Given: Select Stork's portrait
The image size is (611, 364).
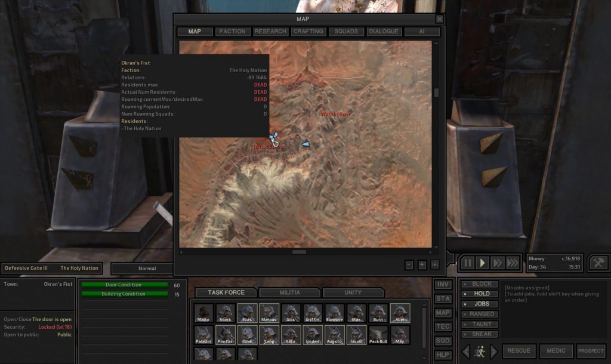Looking at the screenshot, I should click(225, 313).
